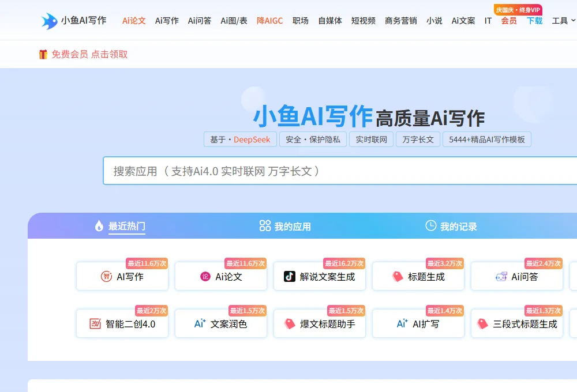Open the 标题生成 app card
Viewport: 577px width, 392px height.
[418, 276]
